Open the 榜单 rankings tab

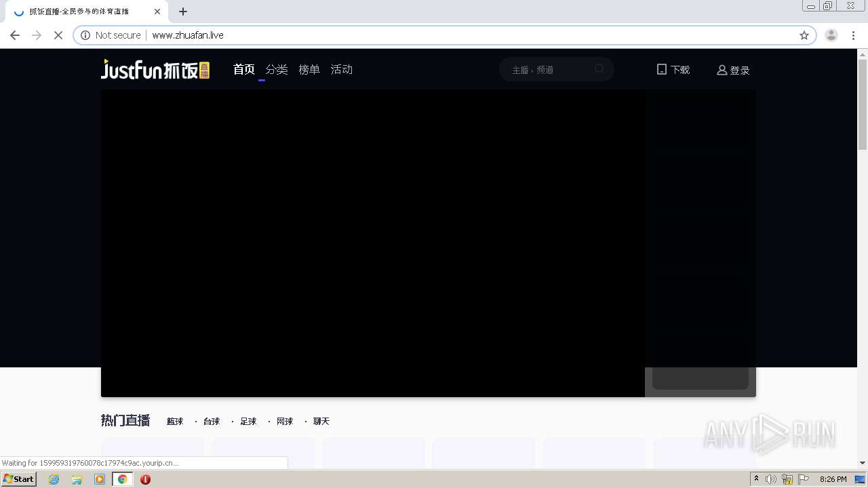coord(309,69)
